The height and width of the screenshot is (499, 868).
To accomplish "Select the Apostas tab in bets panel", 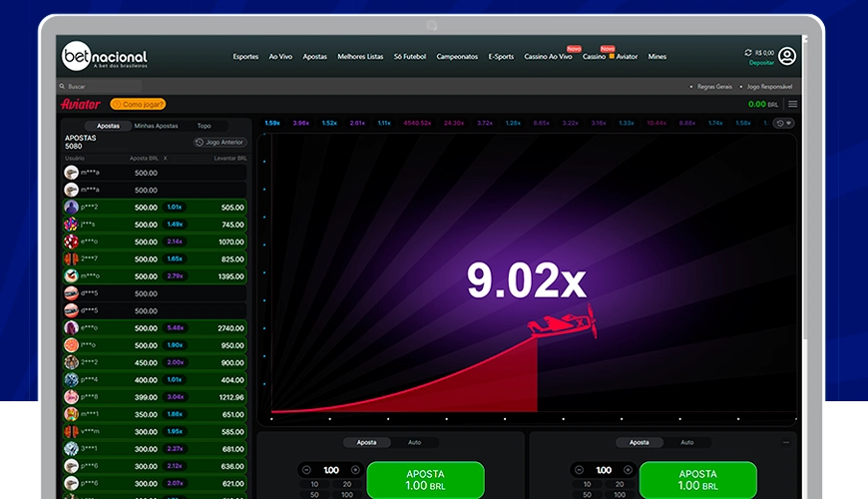I will click(108, 126).
